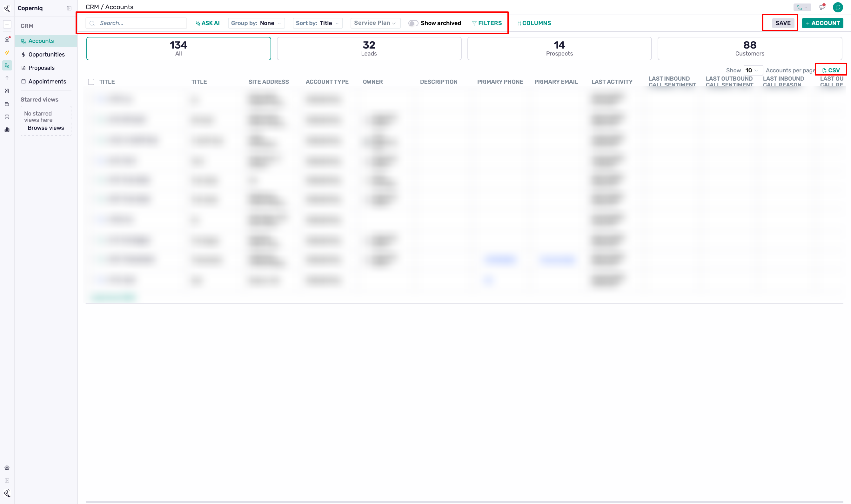Open the sparkle AI icon in left rail
The height and width of the screenshot is (504, 851).
tap(7, 53)
